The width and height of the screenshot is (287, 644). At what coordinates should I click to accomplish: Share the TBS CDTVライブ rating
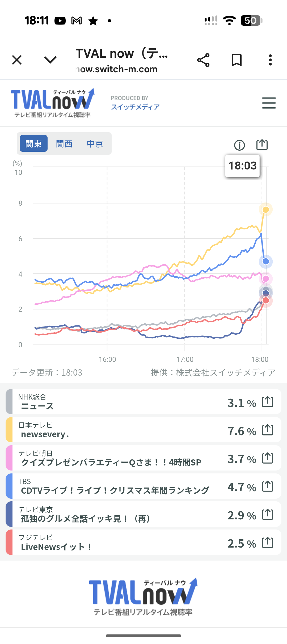tap(268, 486)
